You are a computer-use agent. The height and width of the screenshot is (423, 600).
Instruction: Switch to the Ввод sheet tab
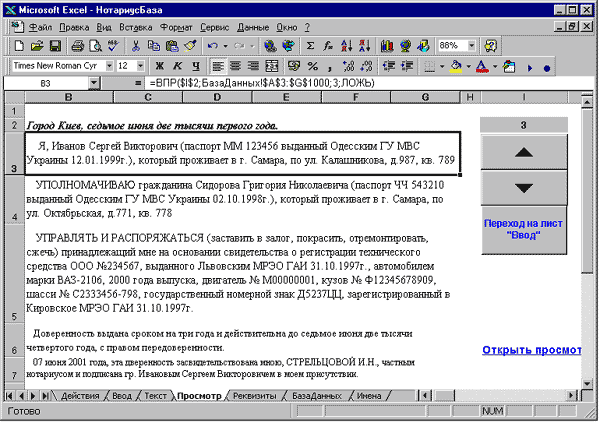pyautogui.click(x=122, y=396)
